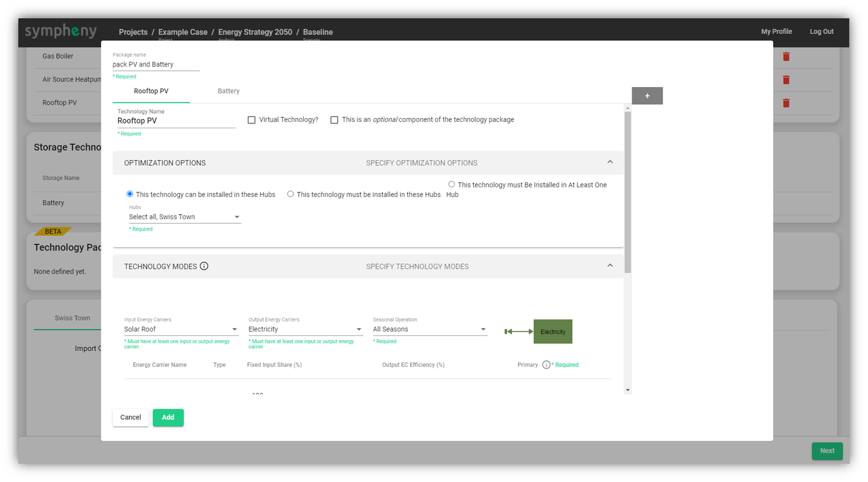The width and height of the screenshot is (868, 482).
Task: Click the Package name input field
Action: coord(156,65)
